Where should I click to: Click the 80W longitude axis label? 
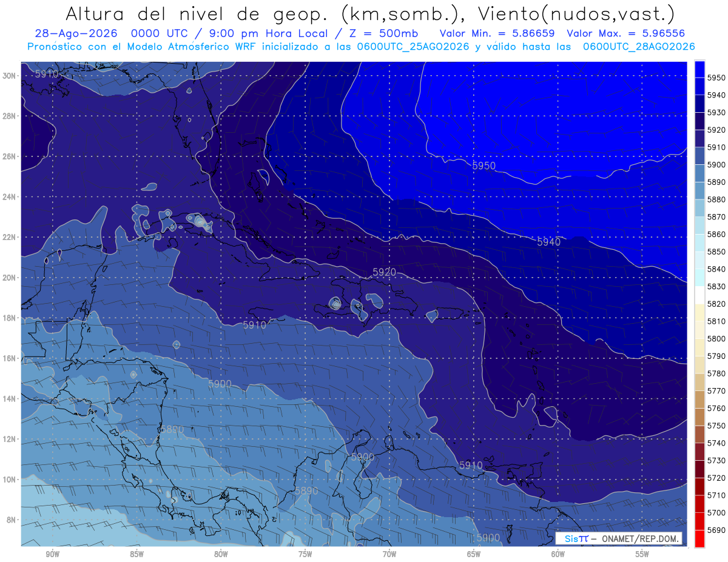point(221,554)
